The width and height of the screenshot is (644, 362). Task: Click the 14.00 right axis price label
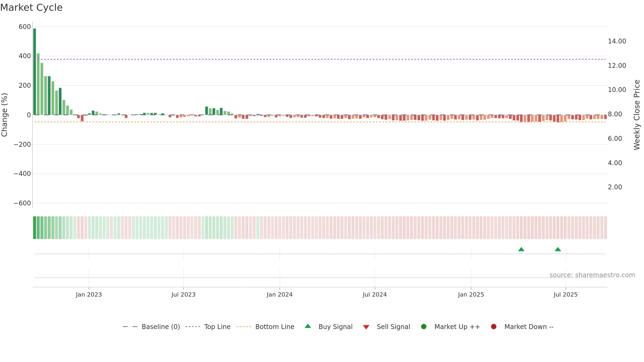coord(617,41)
